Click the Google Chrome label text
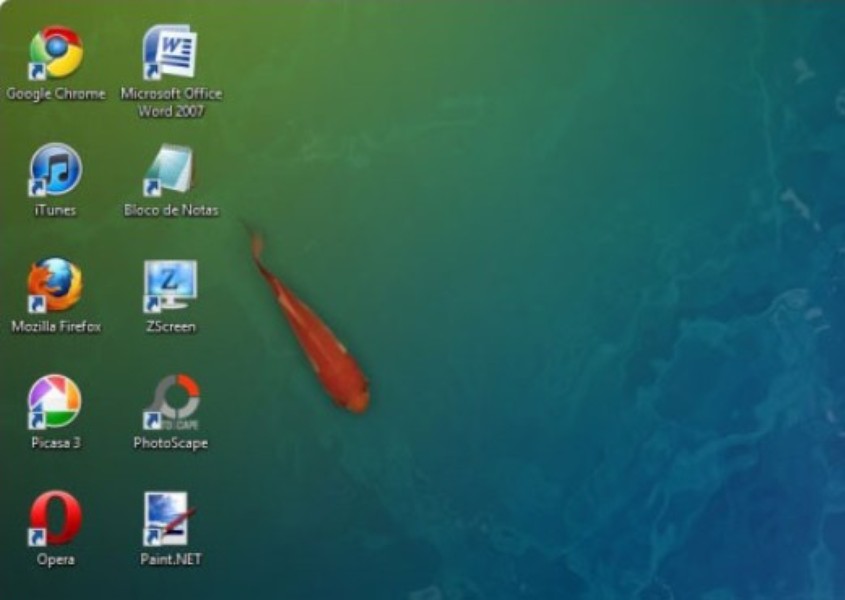The image size is (845, 600). click(55, 93)
